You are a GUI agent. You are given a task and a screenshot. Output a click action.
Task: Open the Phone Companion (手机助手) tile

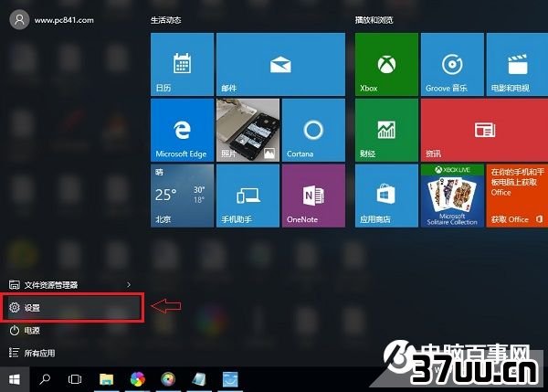[248, 196]
